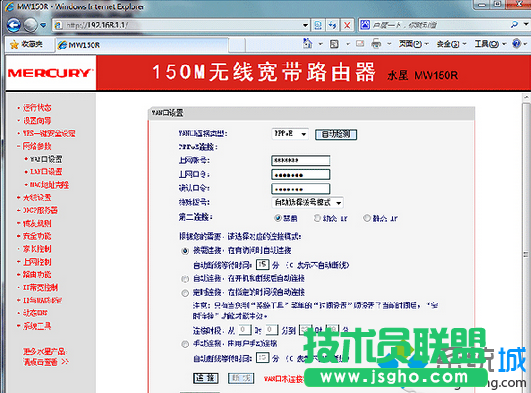This screenshot has height=393, width=531.
Task: Select 自动连接 radio option
Action: point(185,279)
